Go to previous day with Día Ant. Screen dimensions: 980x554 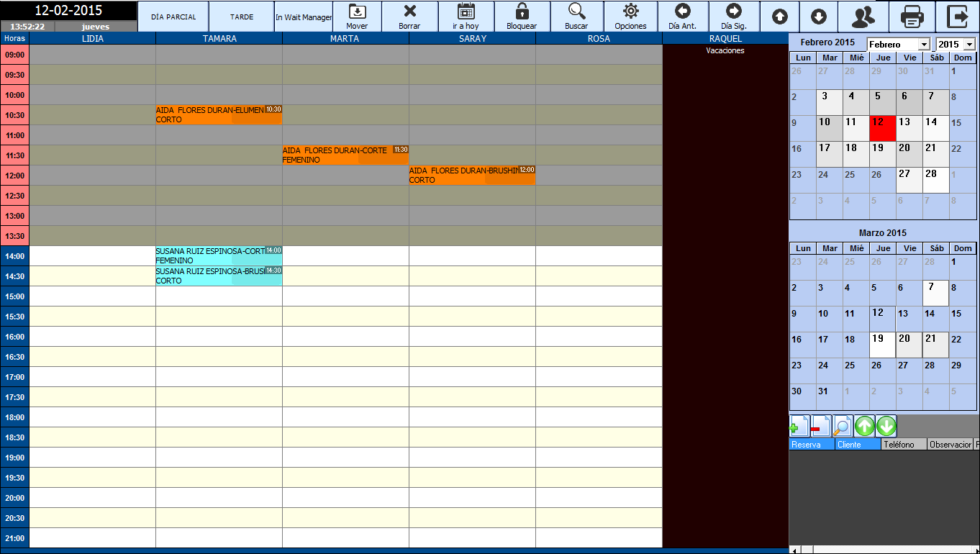682,17
